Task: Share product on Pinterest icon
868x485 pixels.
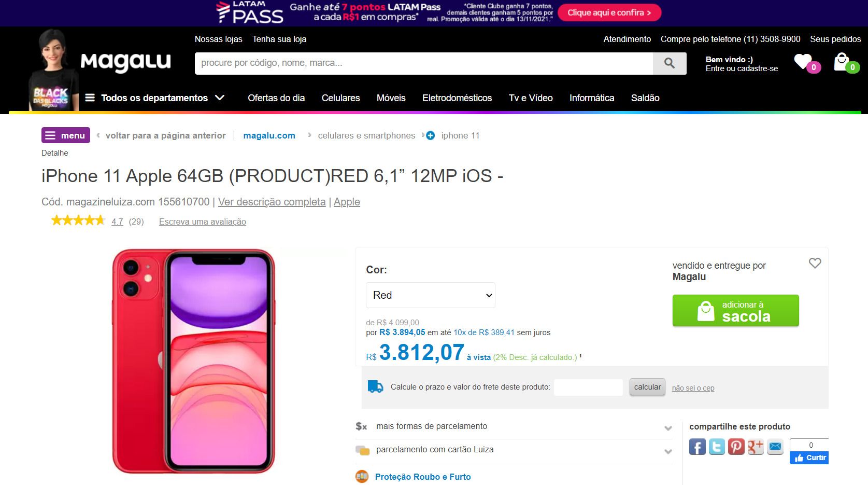Action: point(736,447)
